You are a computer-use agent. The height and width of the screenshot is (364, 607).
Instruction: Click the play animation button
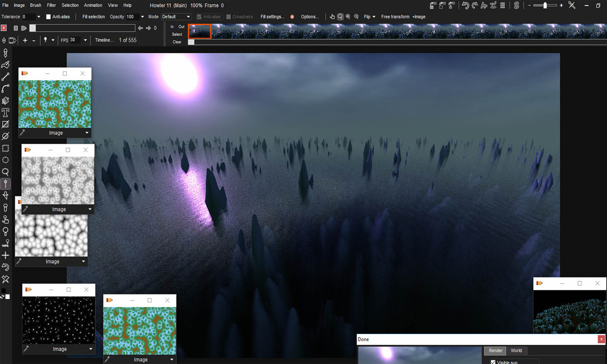24,28
